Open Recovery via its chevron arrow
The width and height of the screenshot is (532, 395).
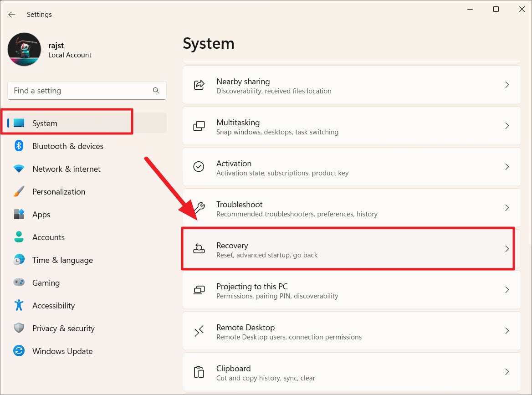pos(507,249)
